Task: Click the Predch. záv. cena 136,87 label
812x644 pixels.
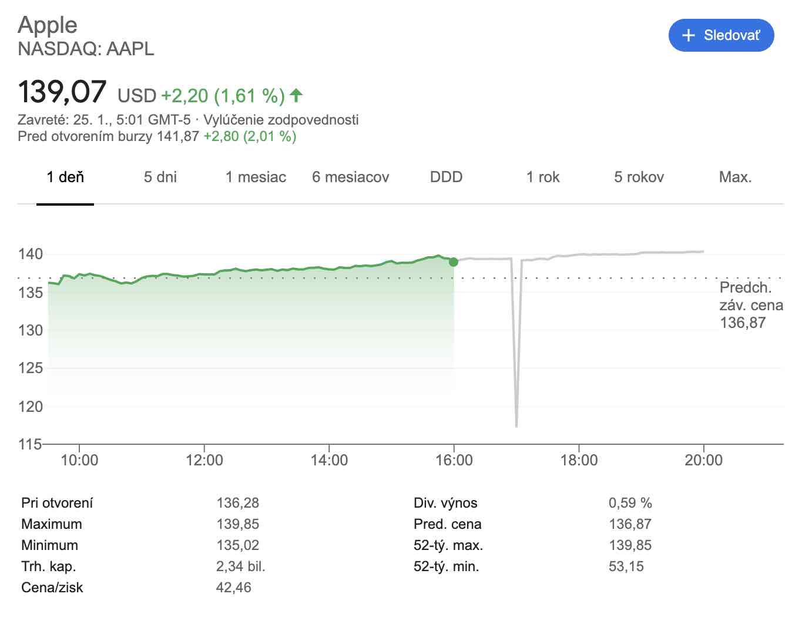Action: pyautogui.click(x=750, y=305)
